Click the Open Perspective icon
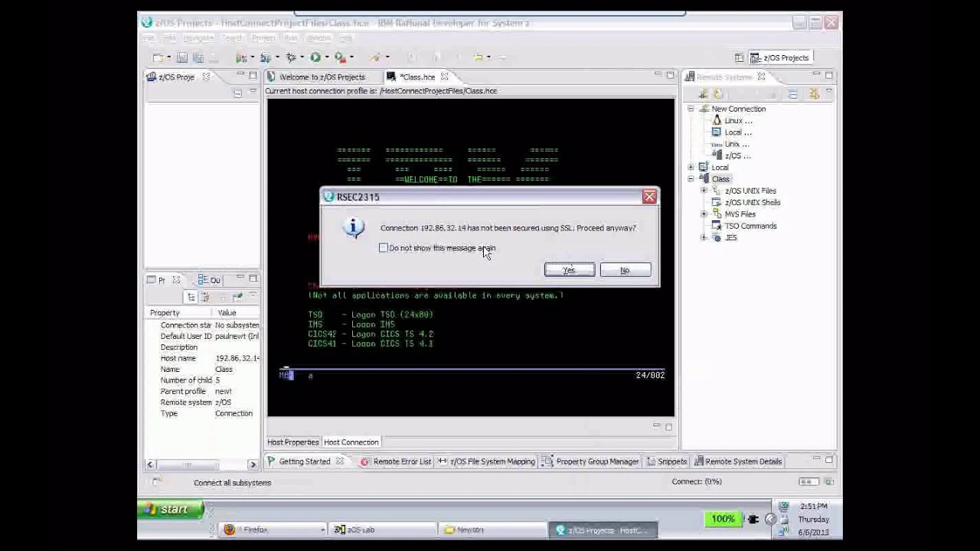980x551 pixels. click(x=739, y=58)
